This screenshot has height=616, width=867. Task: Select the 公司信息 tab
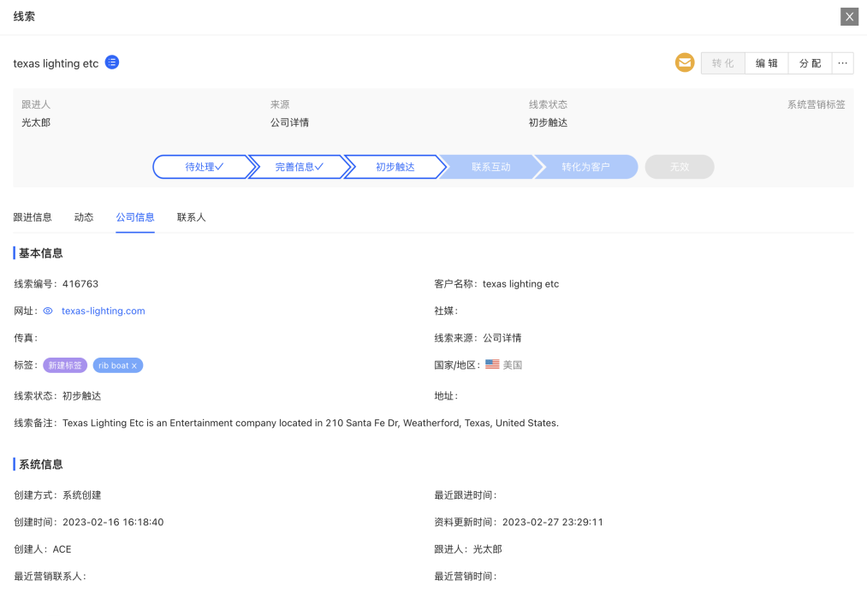click(x=135, y=217)
